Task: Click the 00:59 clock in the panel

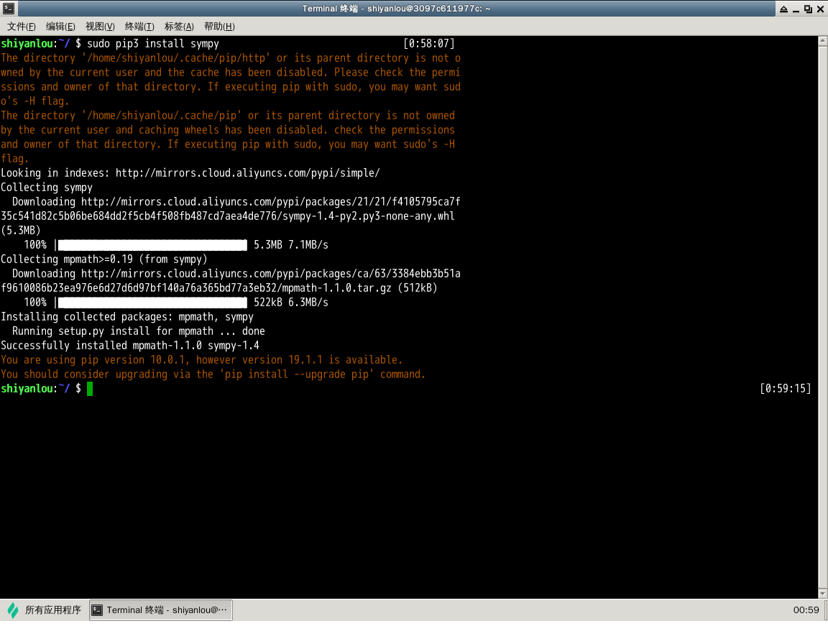Action: click(x=806, y=610)
